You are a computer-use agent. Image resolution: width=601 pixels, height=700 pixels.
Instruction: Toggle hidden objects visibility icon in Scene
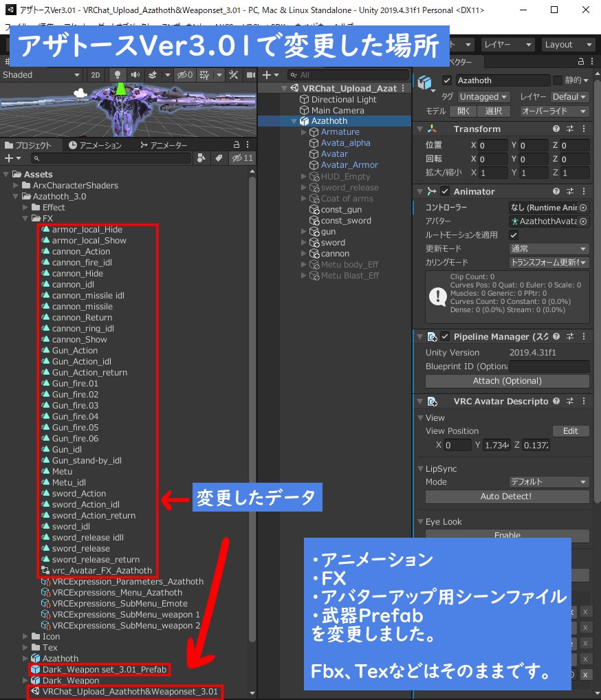coord(185,75)
